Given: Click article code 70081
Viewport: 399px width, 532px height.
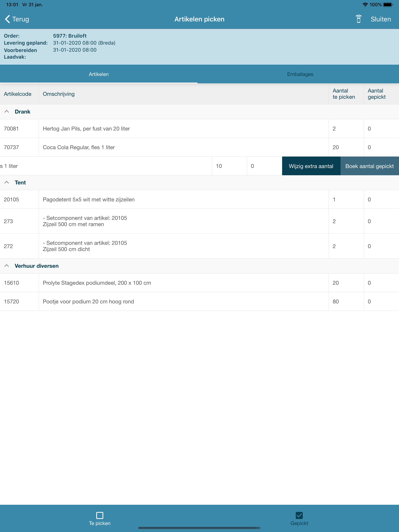Looking at the screenshot, I should point(11,129).
